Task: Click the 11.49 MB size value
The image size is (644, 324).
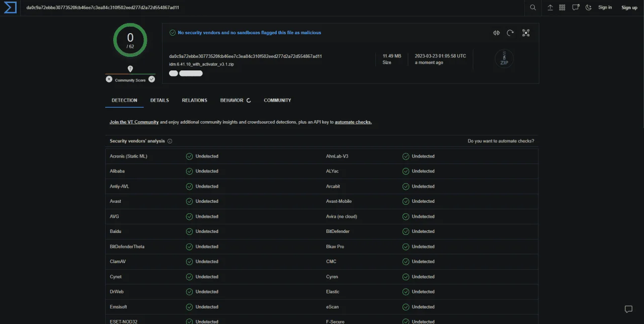Action: (x=391, y=56)
